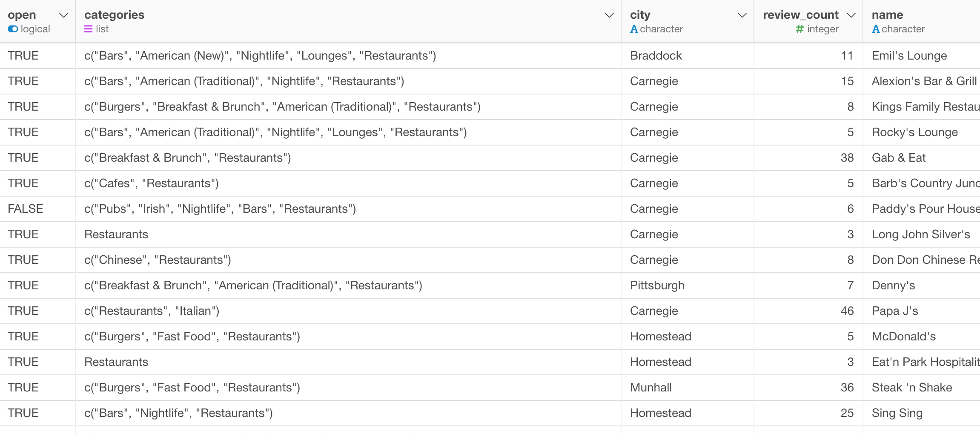Click the categories cell c("Chinese", "Restaurants")
Screen dimensions: 980x434
[348, 260]
